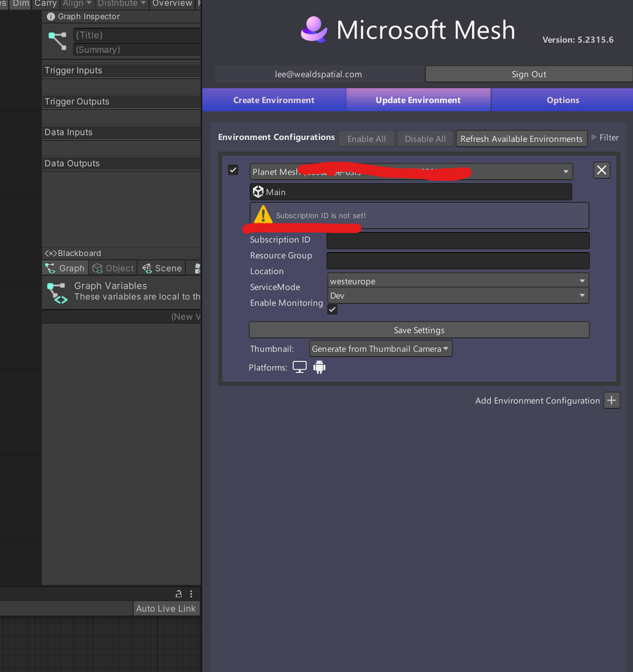Sign out of lee@wealdspatial.com account
This screenshot has height=672, width=633.
(x=529, y=74)
